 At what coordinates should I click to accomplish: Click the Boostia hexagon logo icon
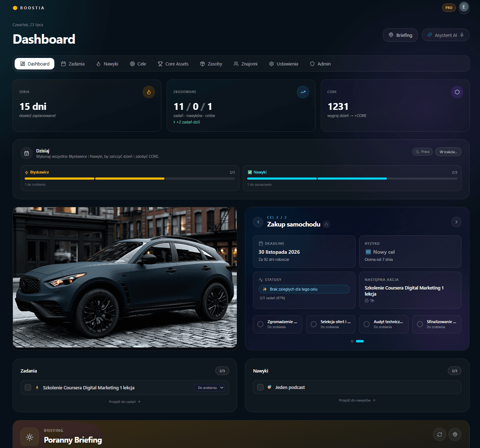[x=15, y=8]
